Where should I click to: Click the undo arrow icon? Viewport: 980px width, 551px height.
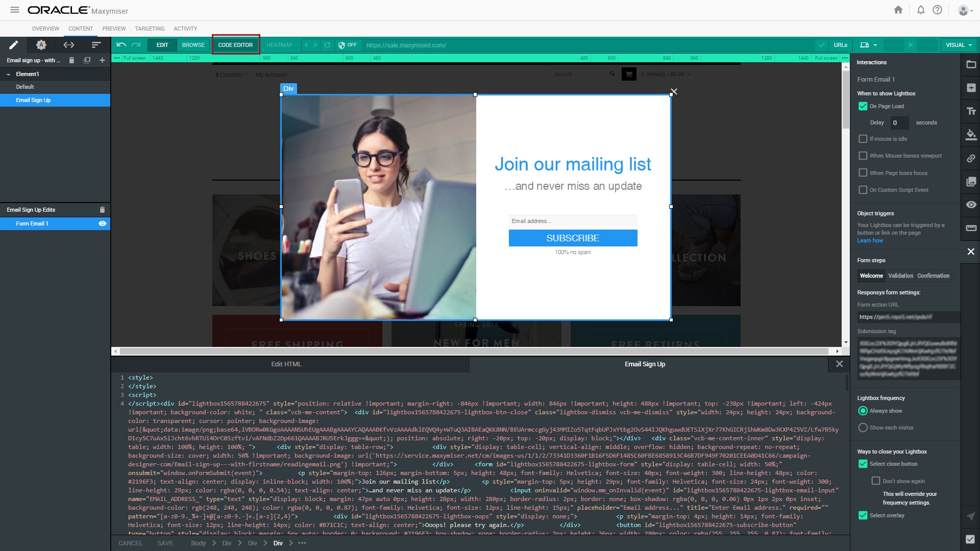[121, 45]
